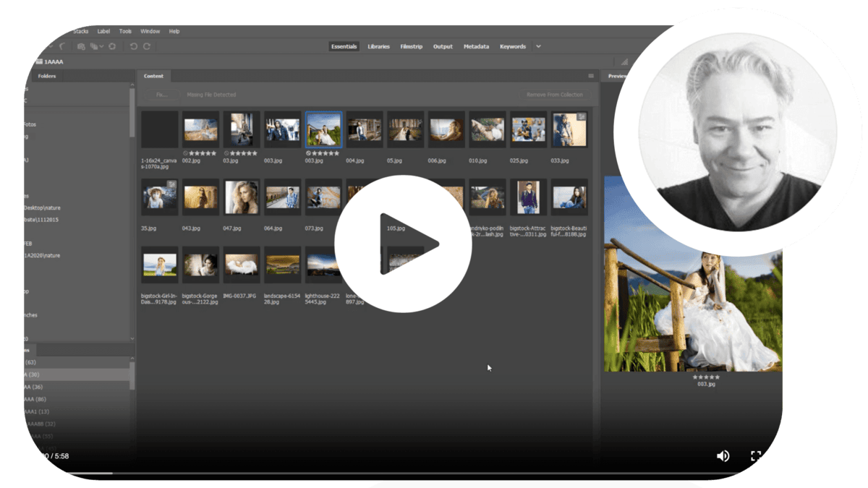Click the rotate counterclockwise icon in toolbar
868x488 pixels.
click(x=133, y=46)
